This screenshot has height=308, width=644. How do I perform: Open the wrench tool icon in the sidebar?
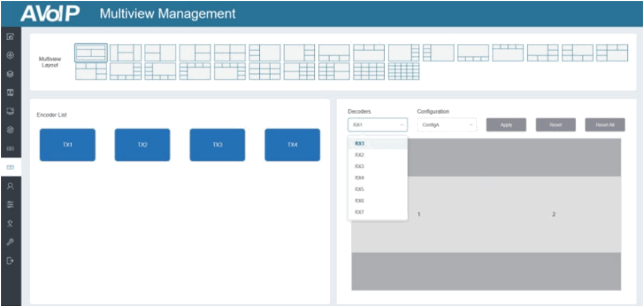(x=10, y=242)
